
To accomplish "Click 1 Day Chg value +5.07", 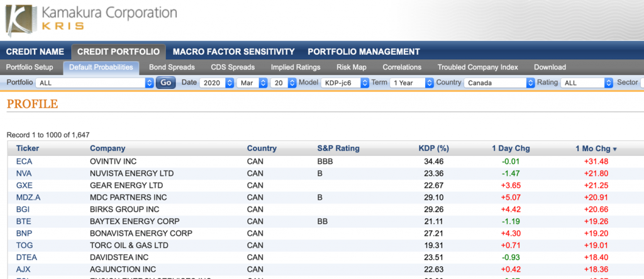I will coord(511,198).
